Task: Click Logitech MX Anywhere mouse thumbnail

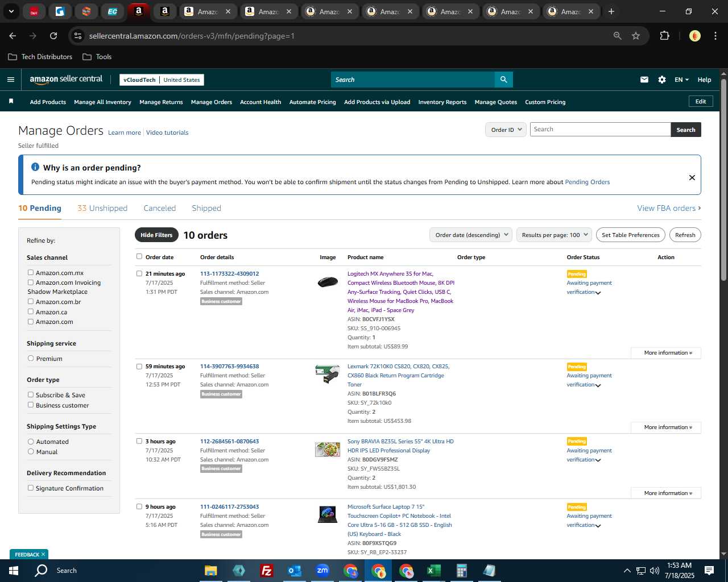Action: pyautogui.click(x=328, y=281)
